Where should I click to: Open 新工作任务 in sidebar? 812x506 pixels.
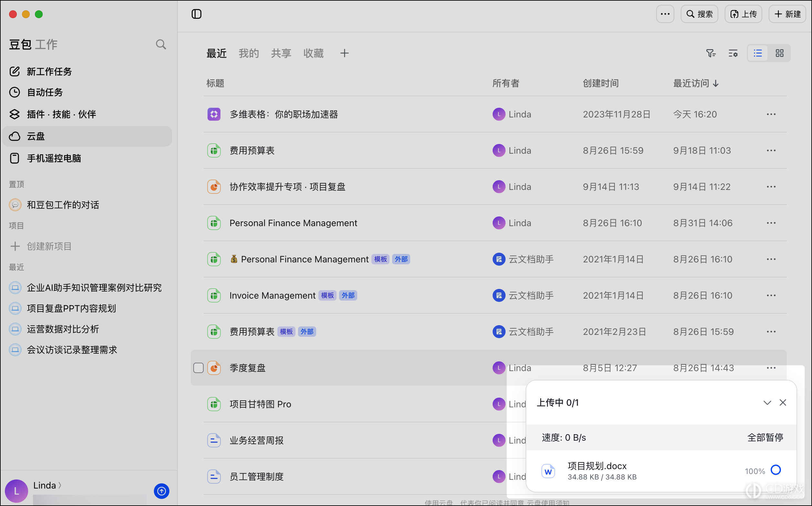tap(87, 71)
